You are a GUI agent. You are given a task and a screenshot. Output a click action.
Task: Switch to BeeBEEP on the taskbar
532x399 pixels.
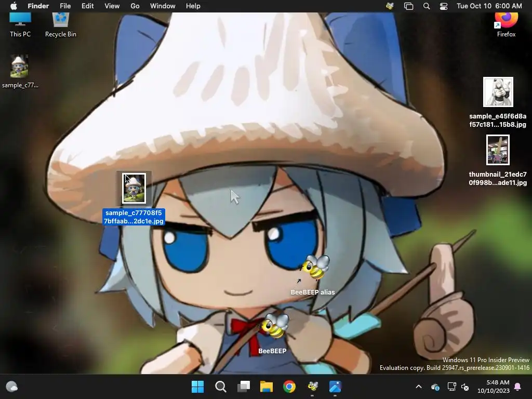click(312, 387)
